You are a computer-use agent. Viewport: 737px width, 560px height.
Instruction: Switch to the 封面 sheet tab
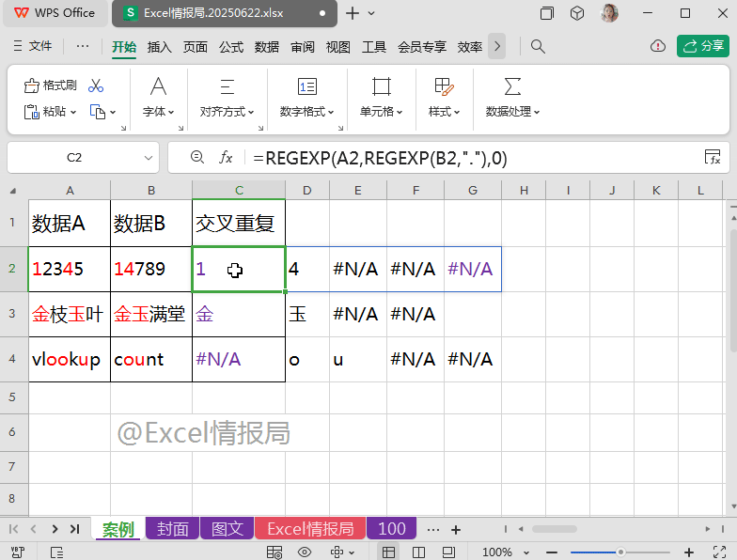(173, 529)
